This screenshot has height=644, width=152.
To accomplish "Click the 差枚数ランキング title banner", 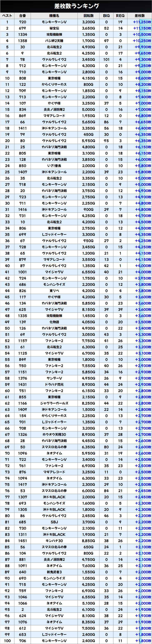I will coord(76,6).
